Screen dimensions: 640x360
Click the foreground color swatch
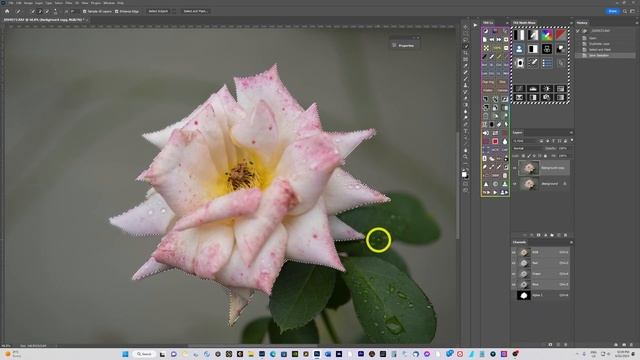[464, 173]
